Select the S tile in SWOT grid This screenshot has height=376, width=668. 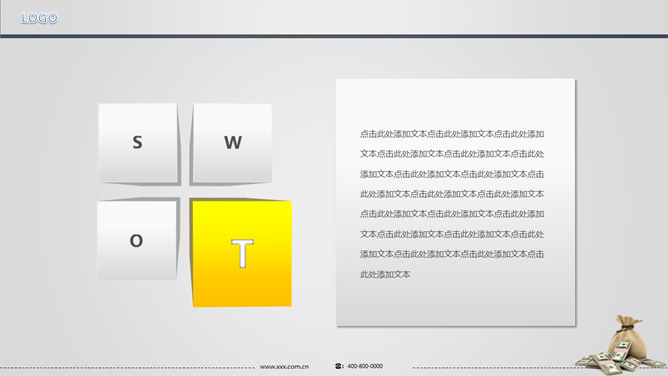pos(138,143)
